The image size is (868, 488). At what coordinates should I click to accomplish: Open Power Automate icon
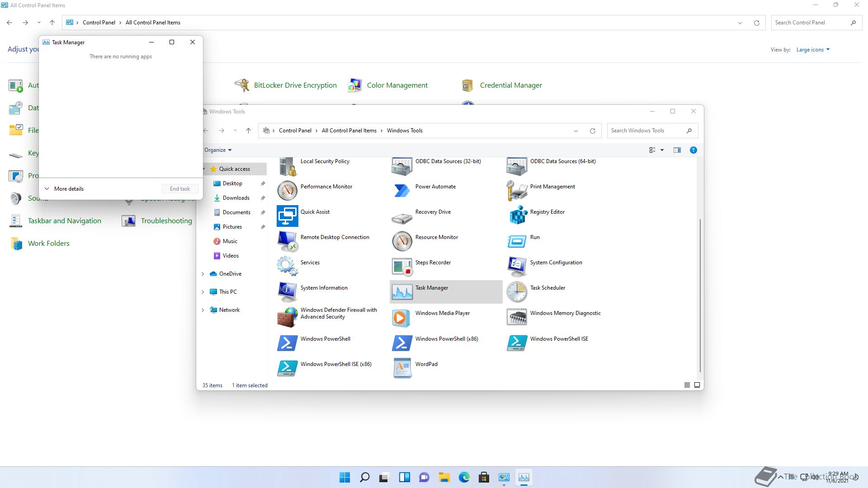[402, 191]
